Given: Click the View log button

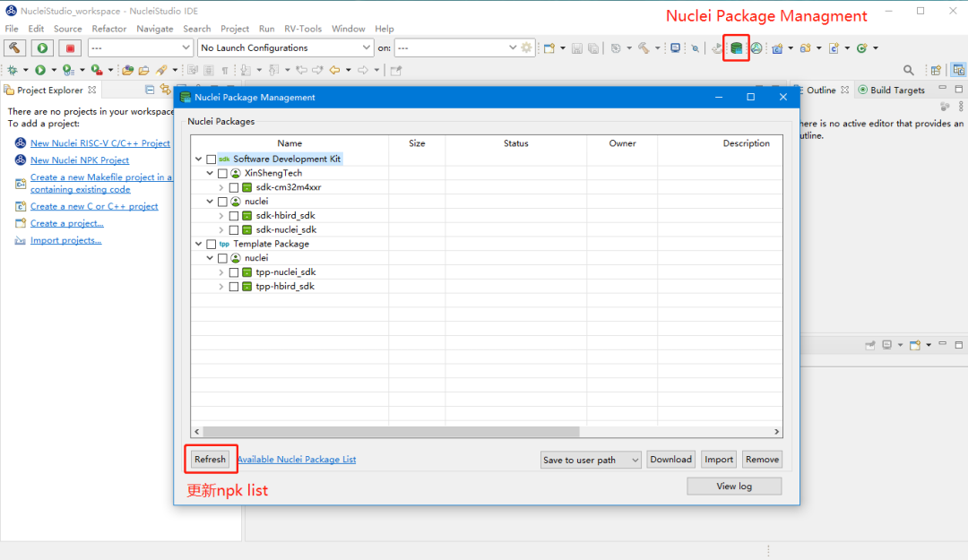Looking at the screenshot, I should [x=734, y=487].
